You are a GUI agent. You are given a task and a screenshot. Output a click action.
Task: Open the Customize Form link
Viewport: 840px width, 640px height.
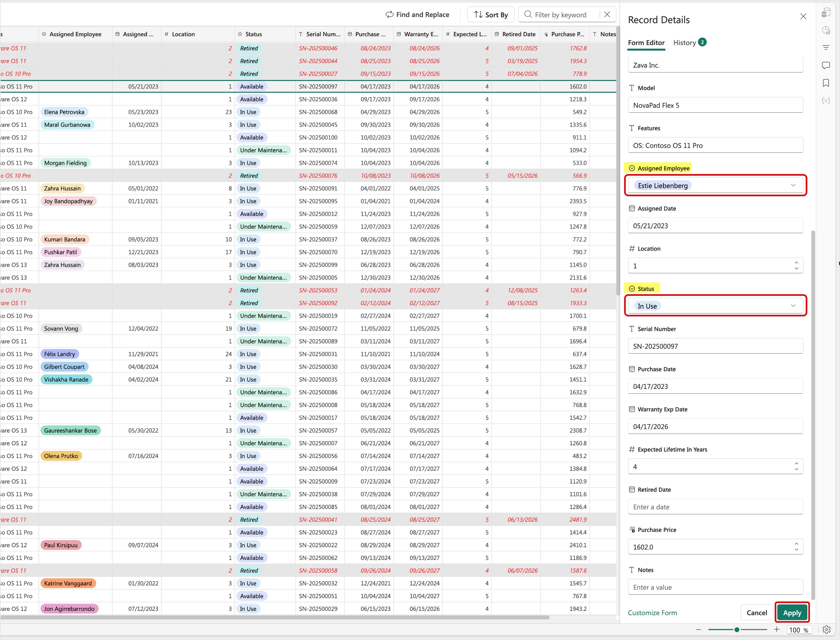pos(652,613)
